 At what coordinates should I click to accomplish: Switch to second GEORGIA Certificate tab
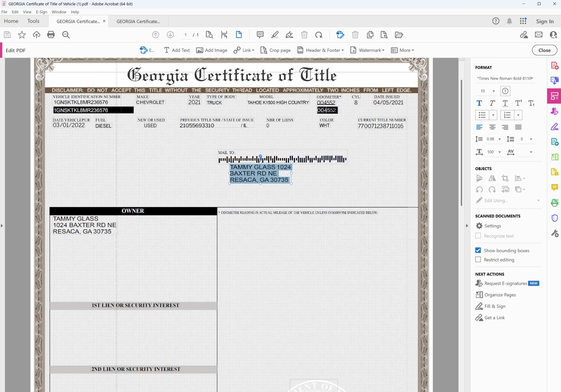pyautogui.click(x=138, y=21)
